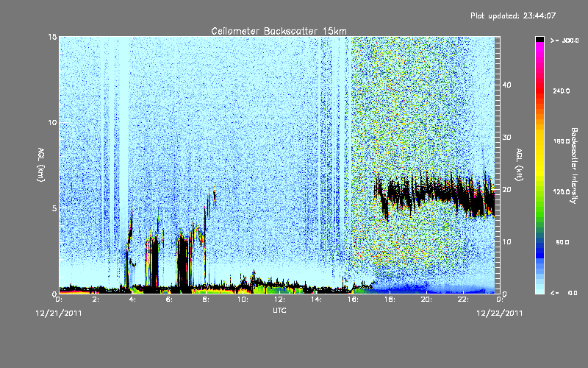Click the colorbar value '60.0'
The image size is (588, 368).
(x=562, y=243)
